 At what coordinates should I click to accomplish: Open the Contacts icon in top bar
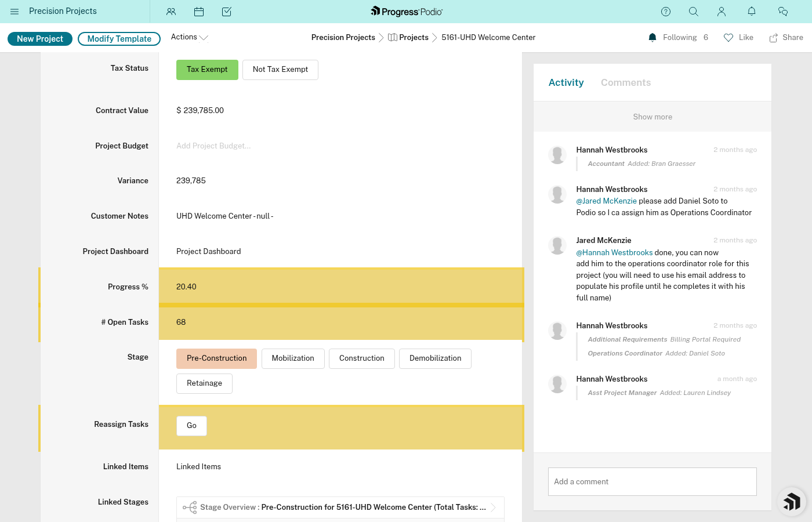[x=171, y=12]
